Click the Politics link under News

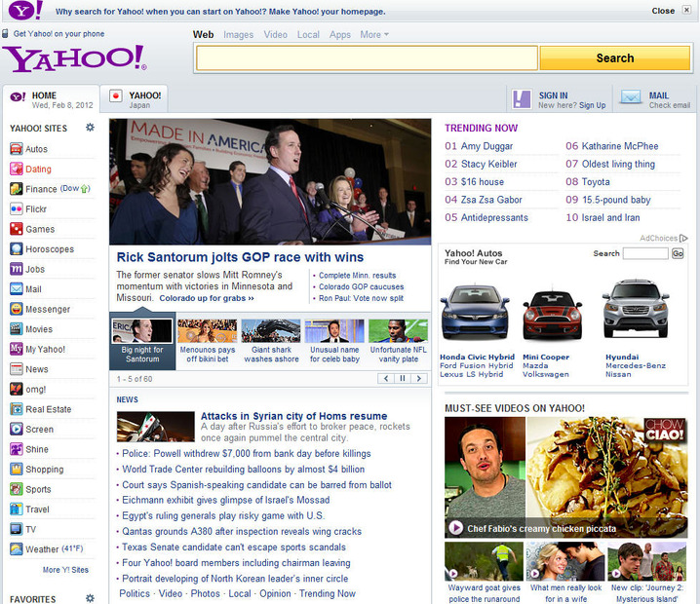[135, 593]
